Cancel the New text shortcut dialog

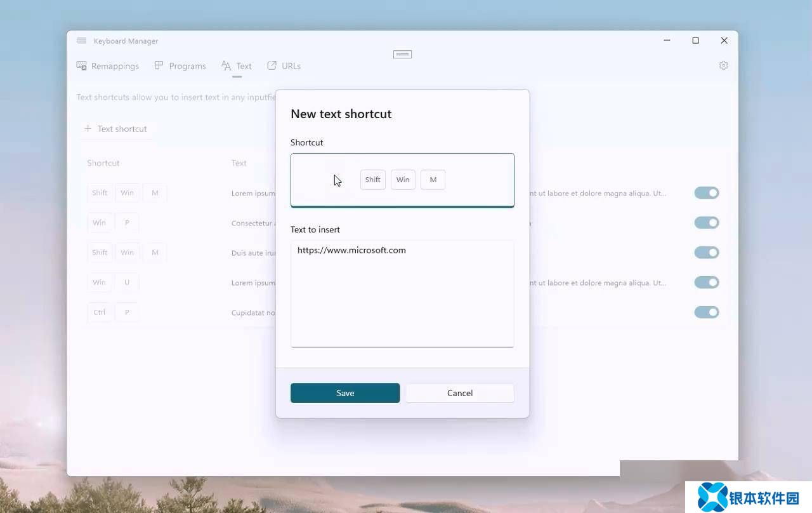point(460,393)
